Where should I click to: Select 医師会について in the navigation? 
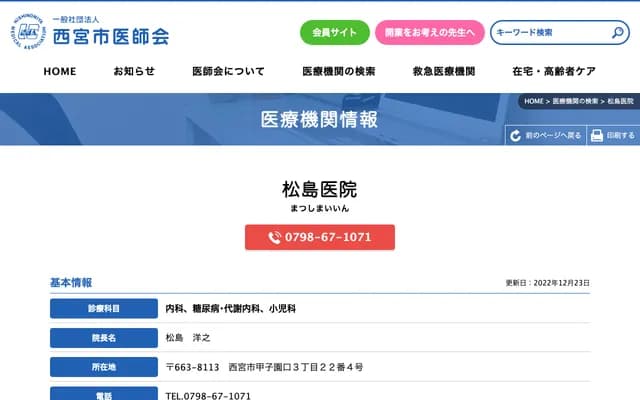point(228,72)
